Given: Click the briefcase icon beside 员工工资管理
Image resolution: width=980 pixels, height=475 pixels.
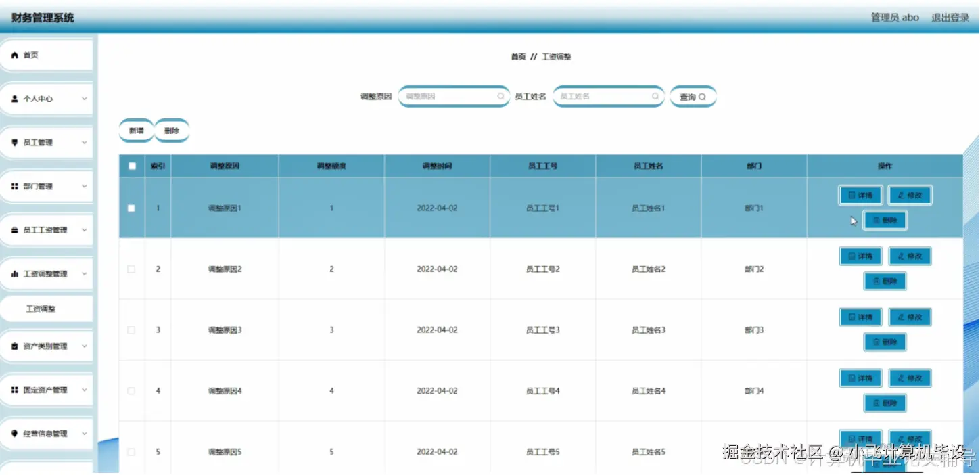Looking at the screenshot, I should [15, 230].
